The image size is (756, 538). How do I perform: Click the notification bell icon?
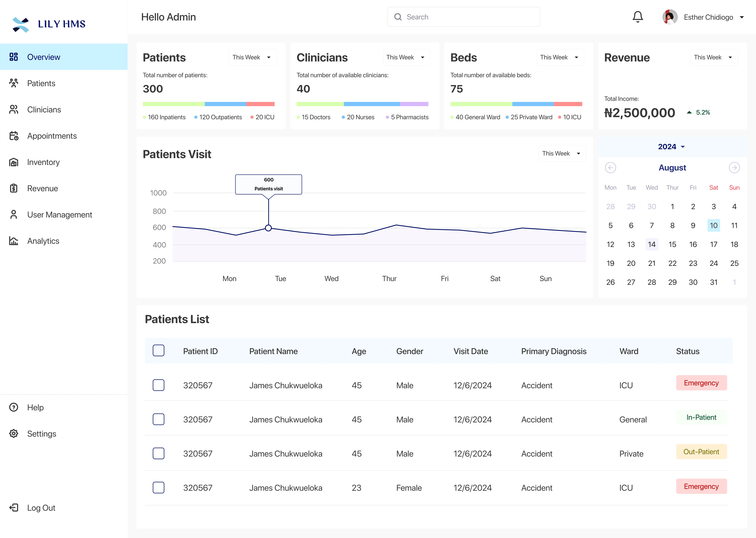coord(638,17)
